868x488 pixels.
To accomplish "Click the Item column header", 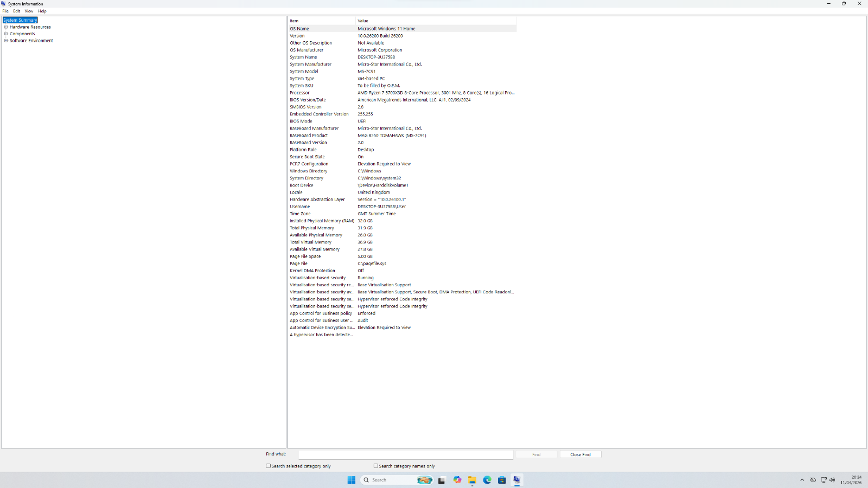I will [321, 21].
